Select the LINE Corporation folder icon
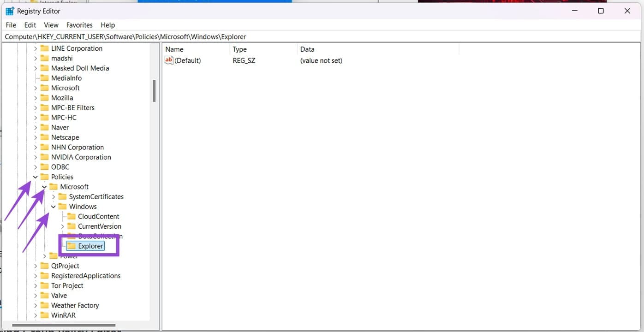The width and height of the screenshot is (644, 332). pyautogui.click(x=44, y=48)
